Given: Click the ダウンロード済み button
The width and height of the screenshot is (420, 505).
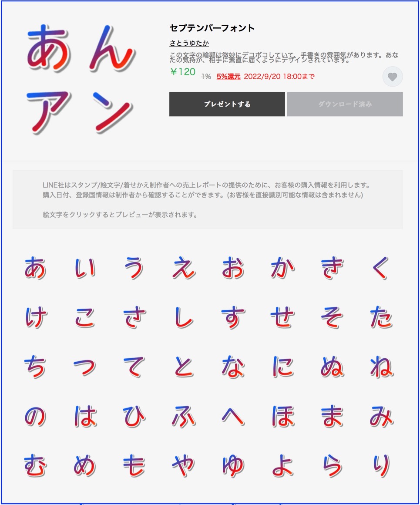Looking at the screenshot, I should [x=345, y=104].
